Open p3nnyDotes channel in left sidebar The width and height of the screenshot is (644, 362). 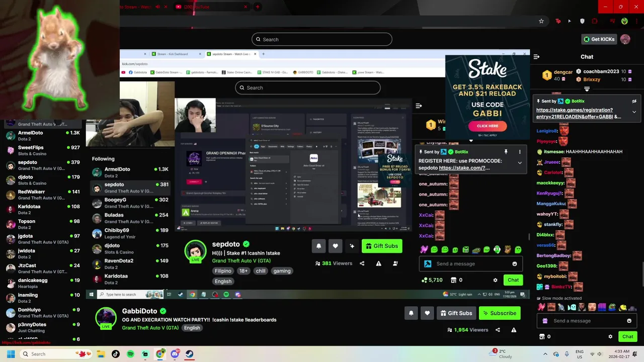[x=43, y=327]
